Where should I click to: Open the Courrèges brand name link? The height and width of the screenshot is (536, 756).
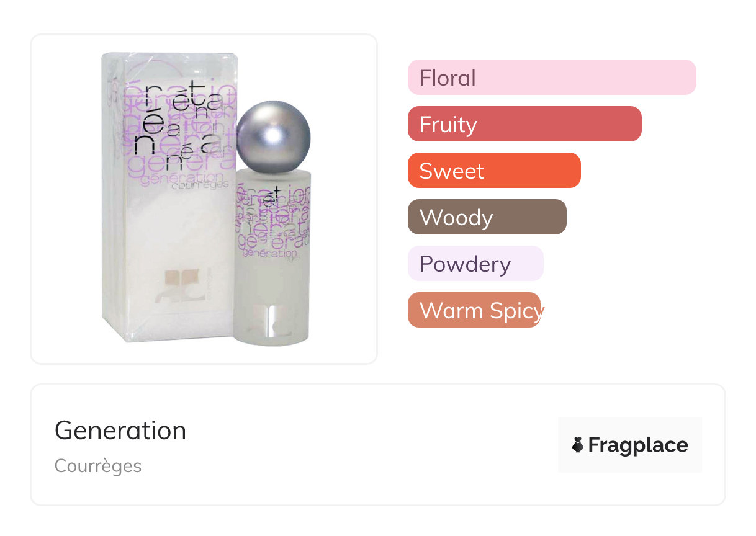click(x=98, y=466)
